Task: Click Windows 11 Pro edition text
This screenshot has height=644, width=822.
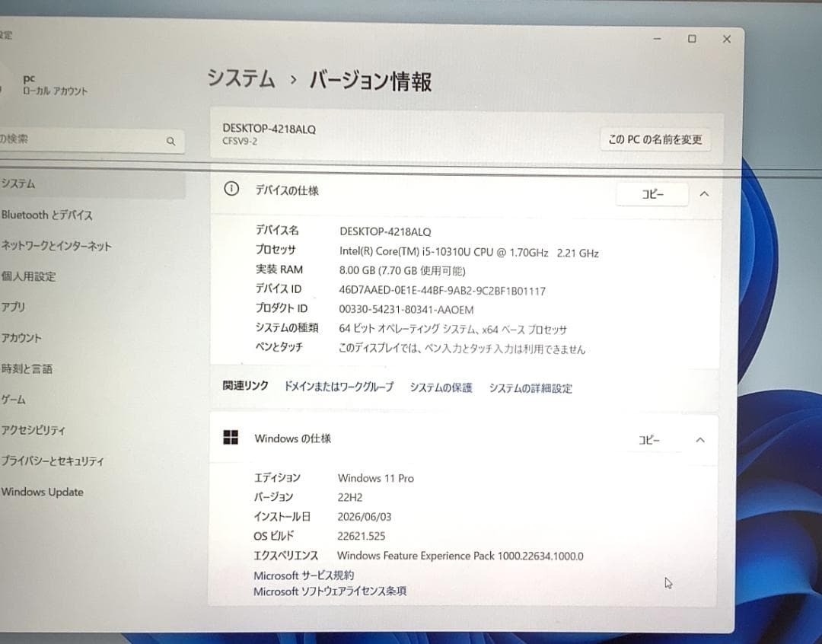Action: 376,478
